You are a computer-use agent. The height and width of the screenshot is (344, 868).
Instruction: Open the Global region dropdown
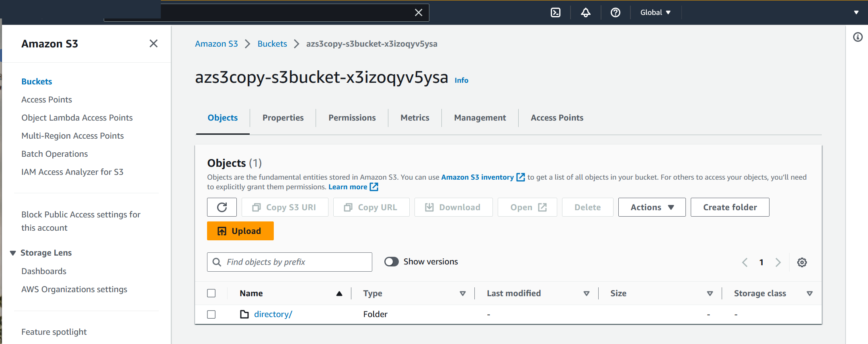[x=655, y=12]
